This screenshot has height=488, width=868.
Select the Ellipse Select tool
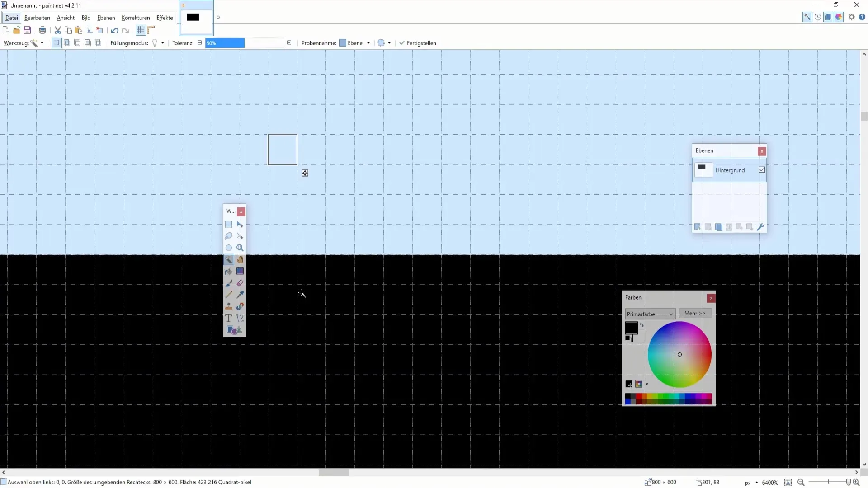[x=229, y=248]
